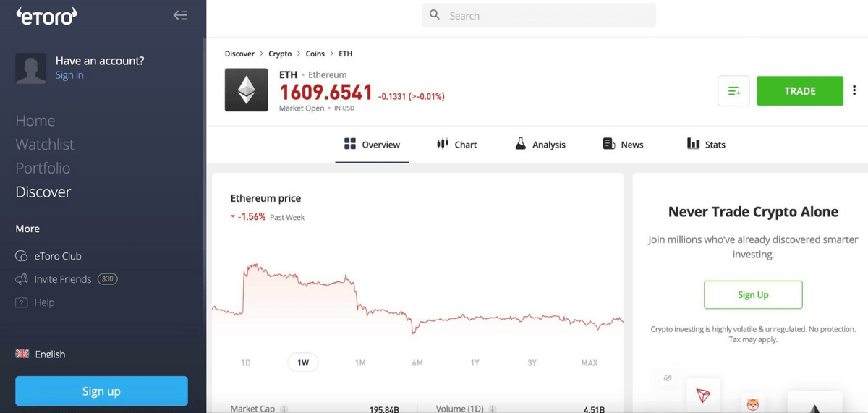
Task: Click the Help question mark icon
Action: (22, 302)
